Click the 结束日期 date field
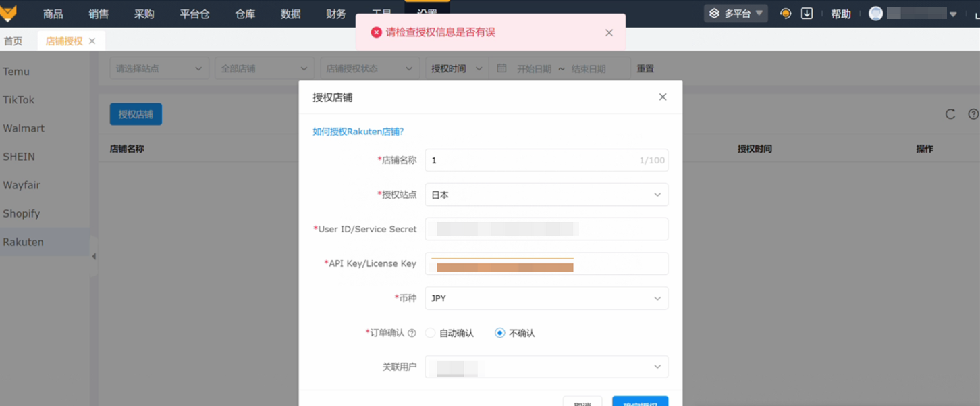 [x=589, y=68]
